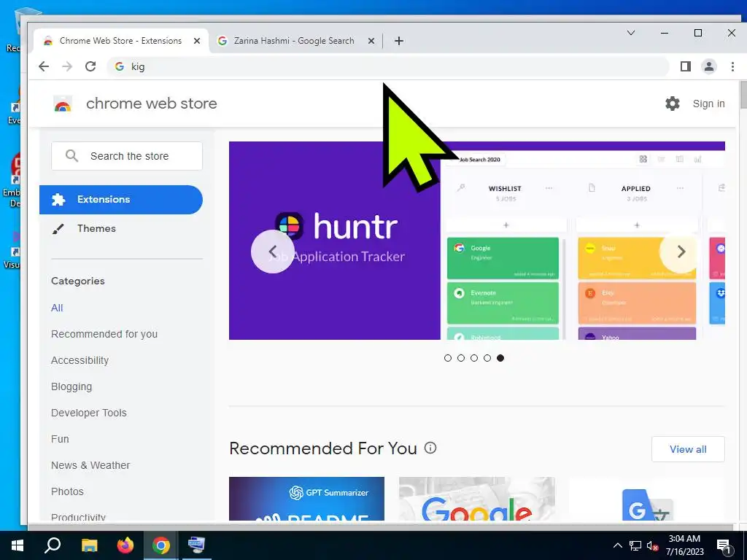Open the Photos category
747x560 pixels.
pyautogui.click(x=67, y=491)
